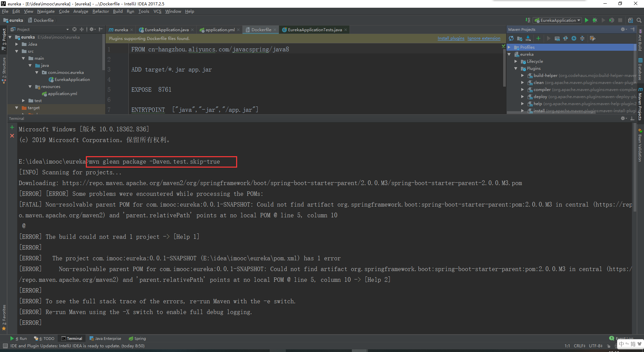
Task: Collapse all nodes in Maven Projects
Action: point(582,38)
